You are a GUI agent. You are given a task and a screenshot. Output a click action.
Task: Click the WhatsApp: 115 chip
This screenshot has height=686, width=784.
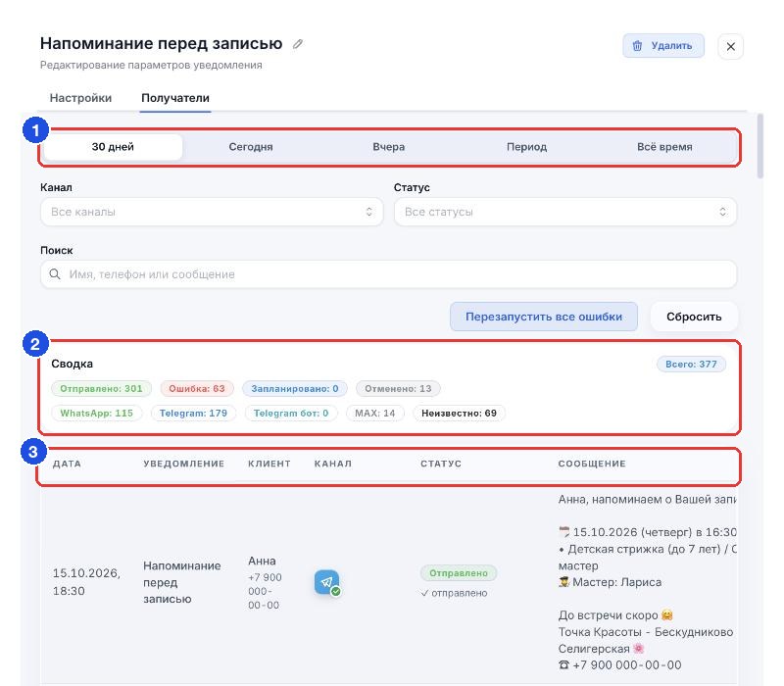(x=96, y=413)
